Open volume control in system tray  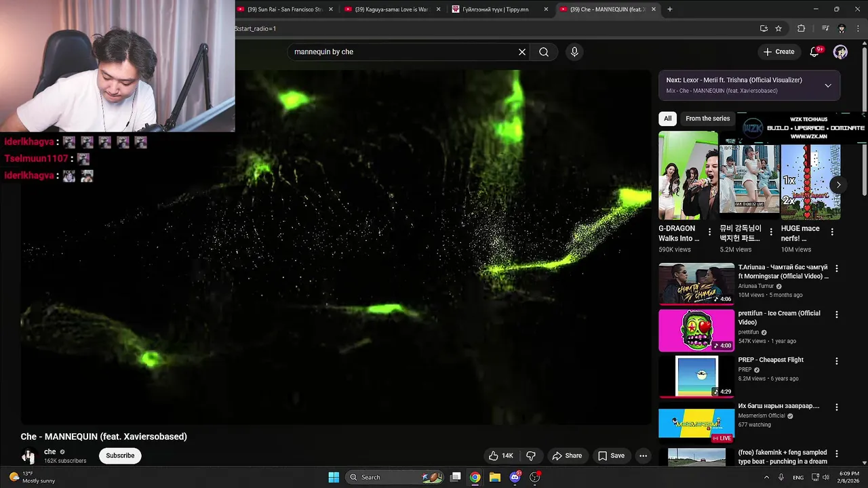(x=825, y=477)
